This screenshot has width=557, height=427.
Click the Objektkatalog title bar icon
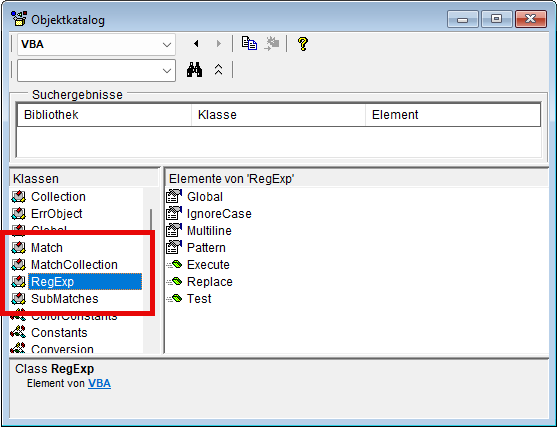pos(19,19)
